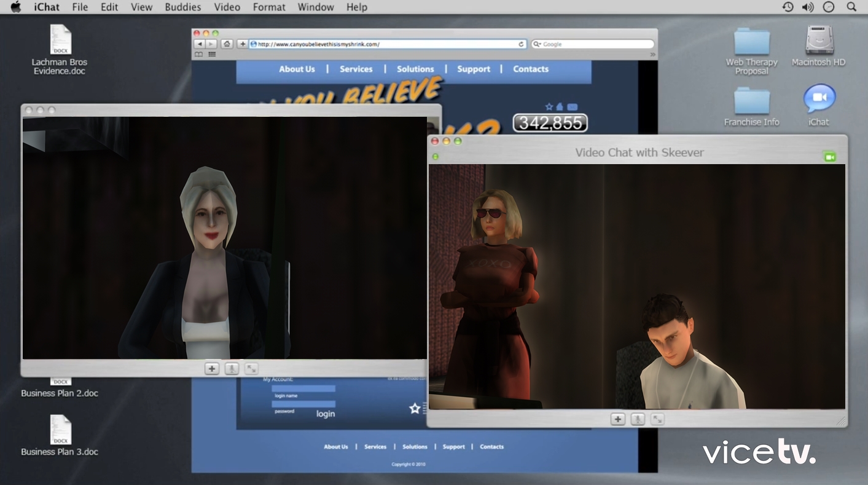Open Support in footer navigation

[x=454, y=447]
